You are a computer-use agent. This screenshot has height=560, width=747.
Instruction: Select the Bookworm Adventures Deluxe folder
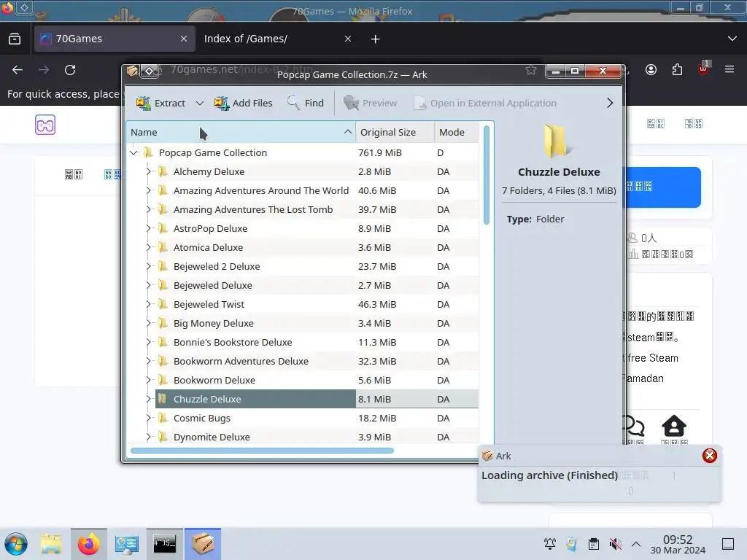(x=241, y=361)
